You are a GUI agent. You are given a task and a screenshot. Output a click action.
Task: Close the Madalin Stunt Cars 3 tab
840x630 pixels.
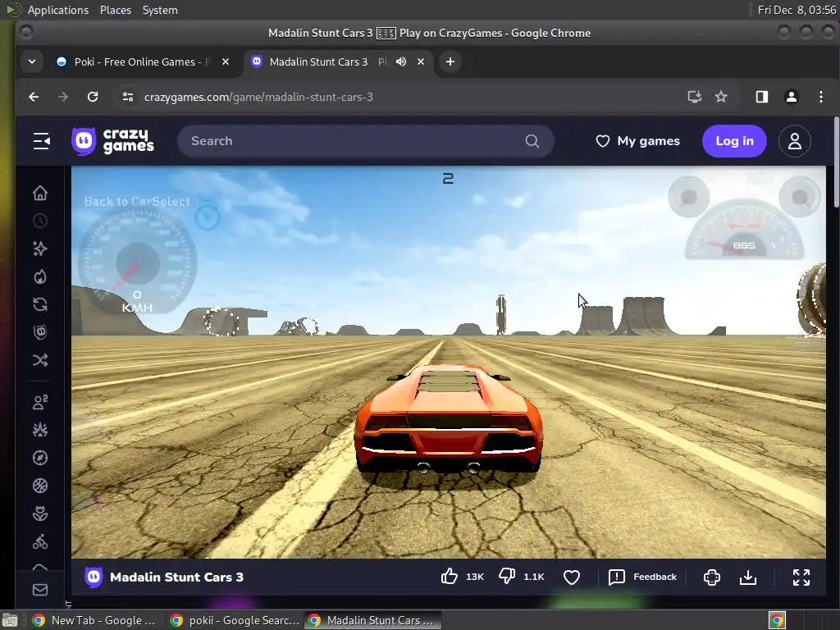(421, 62)
